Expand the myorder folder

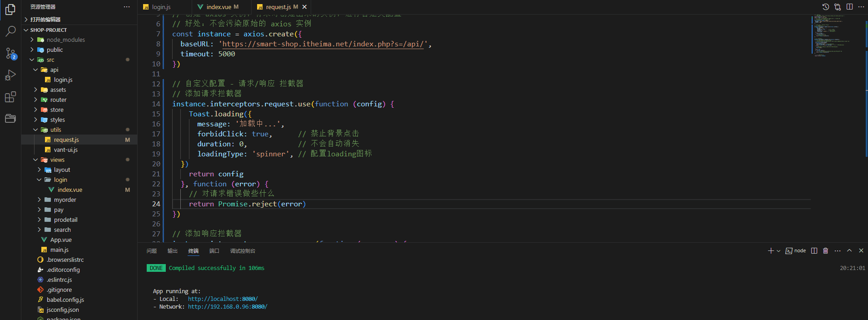pos(79,200)
